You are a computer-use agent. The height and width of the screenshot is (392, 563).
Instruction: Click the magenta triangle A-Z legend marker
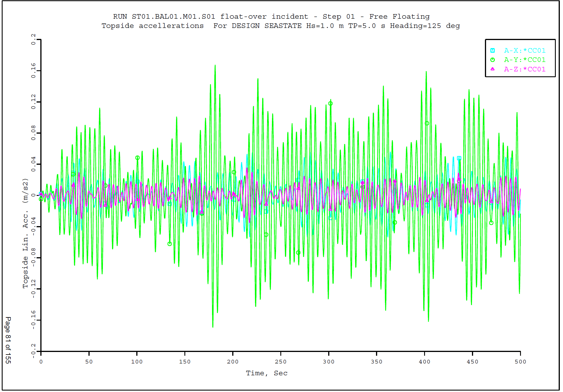pyautogui.click(x=492, y=69)
